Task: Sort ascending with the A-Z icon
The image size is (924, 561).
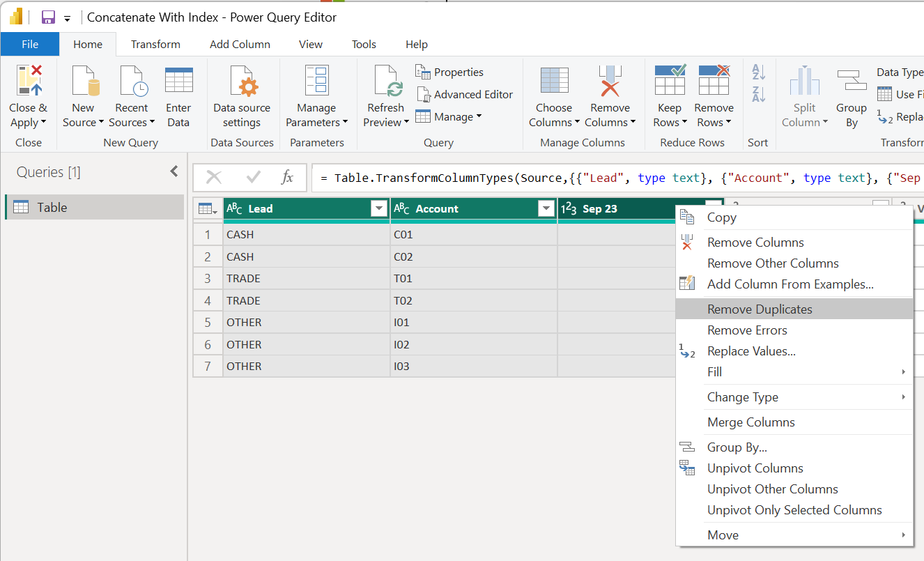Action: pyautogui.click(x=758, y=71)
